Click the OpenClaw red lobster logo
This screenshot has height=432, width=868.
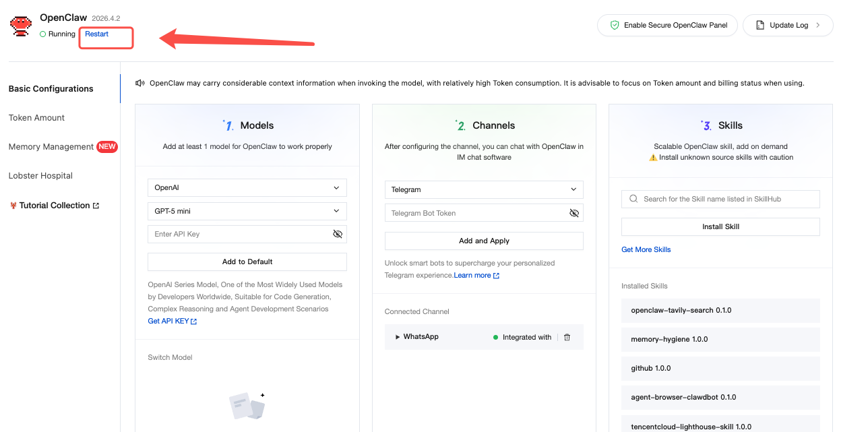pyautogui.click(x=21, y=26)
